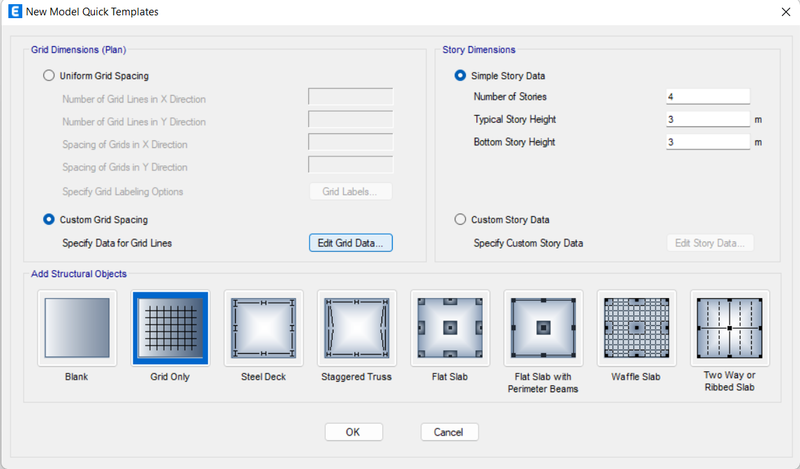Choose the Grid Only template
This screenshot has height=469, width=800.
coord(170,328)
